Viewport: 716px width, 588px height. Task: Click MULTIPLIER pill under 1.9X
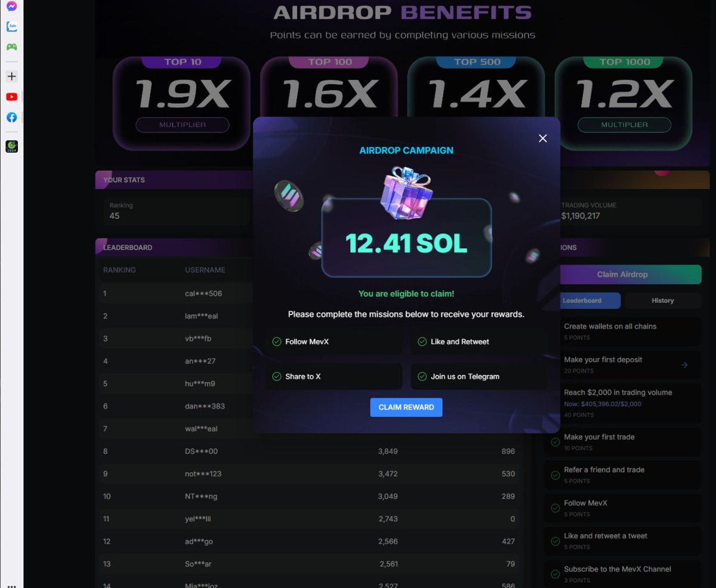pyautogui.click(x=183, y=125)
